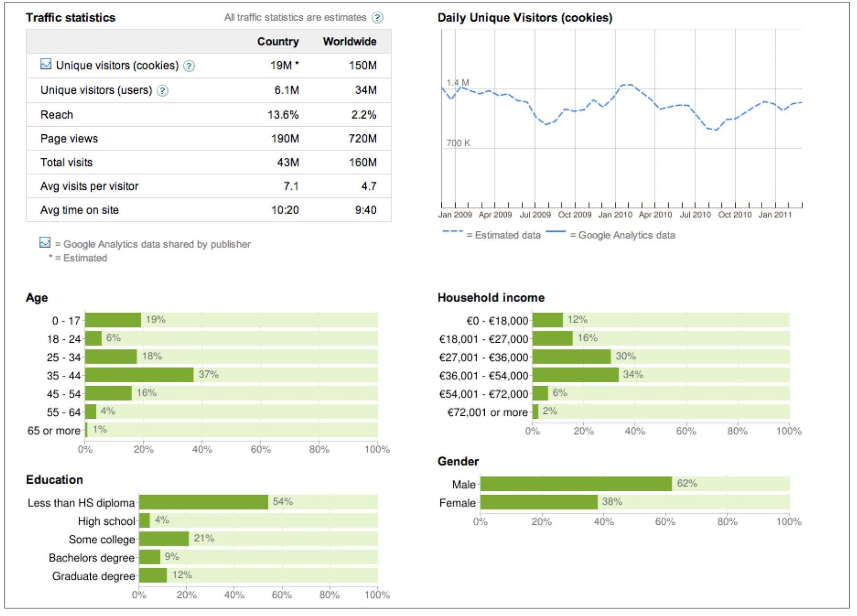The width and height of the screenshot is (857, 616).
Task: Click the 18 - 24 age label
Action: click(64, 339)
